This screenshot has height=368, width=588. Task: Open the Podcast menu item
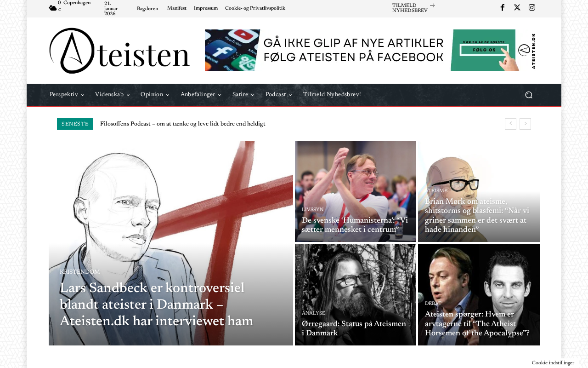click(279, 95)
